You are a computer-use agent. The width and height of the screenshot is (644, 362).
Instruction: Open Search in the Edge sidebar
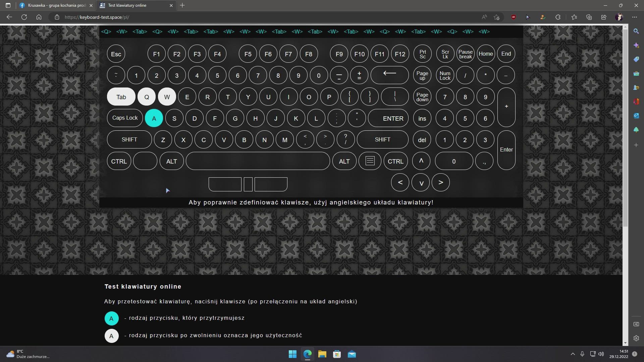636,31
